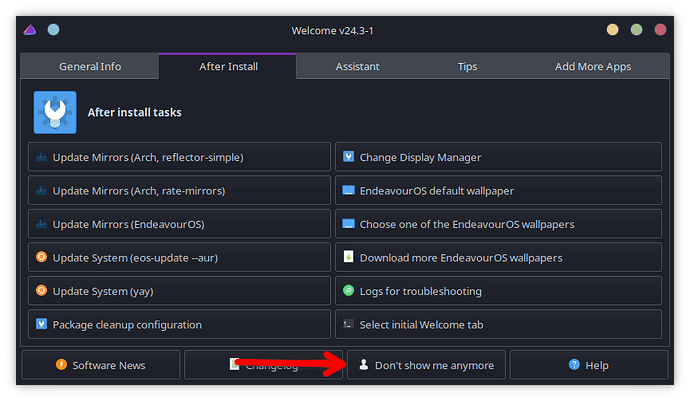Image resolution: width=690 pixels, height=401 pixels.
Task: Click icon beside Update Mirrors rate-mirrors
Action: 41,190
